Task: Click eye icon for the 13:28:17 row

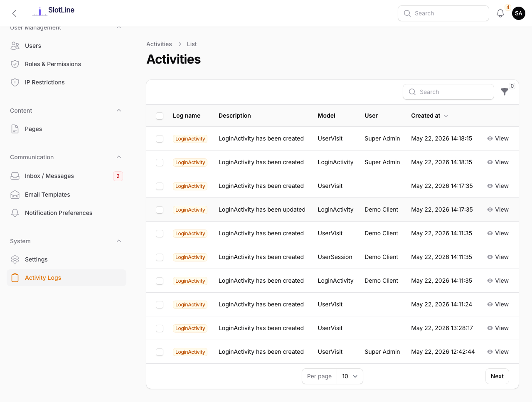Action: tap(490, 328)
